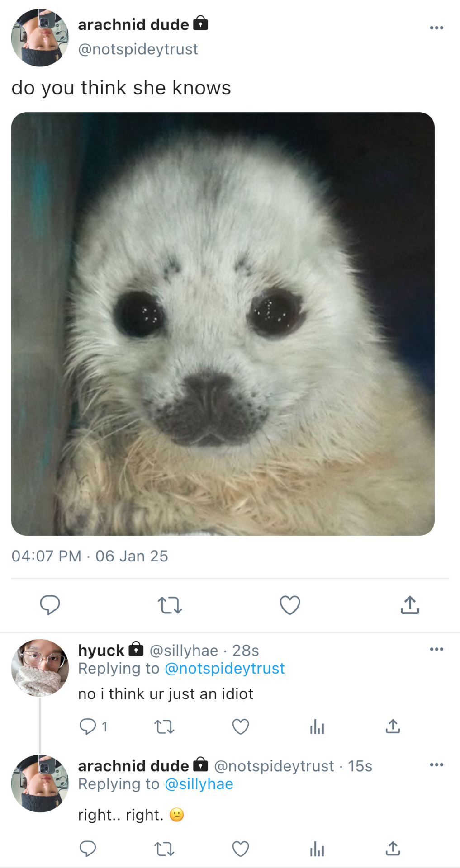View analytics for "right.. right." reply
Image resolution: width=460 pixels, height=868 pixels.
click(317, 849)
